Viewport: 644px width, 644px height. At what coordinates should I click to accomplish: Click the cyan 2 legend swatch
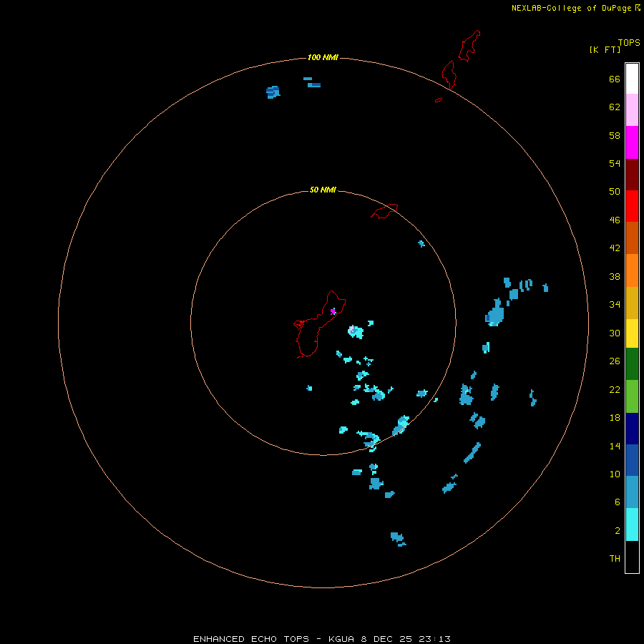click(632, 525)
